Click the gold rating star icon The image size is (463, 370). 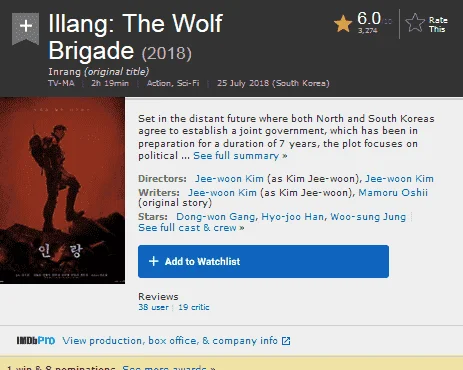pyautogui.click(x=343, y=24)
